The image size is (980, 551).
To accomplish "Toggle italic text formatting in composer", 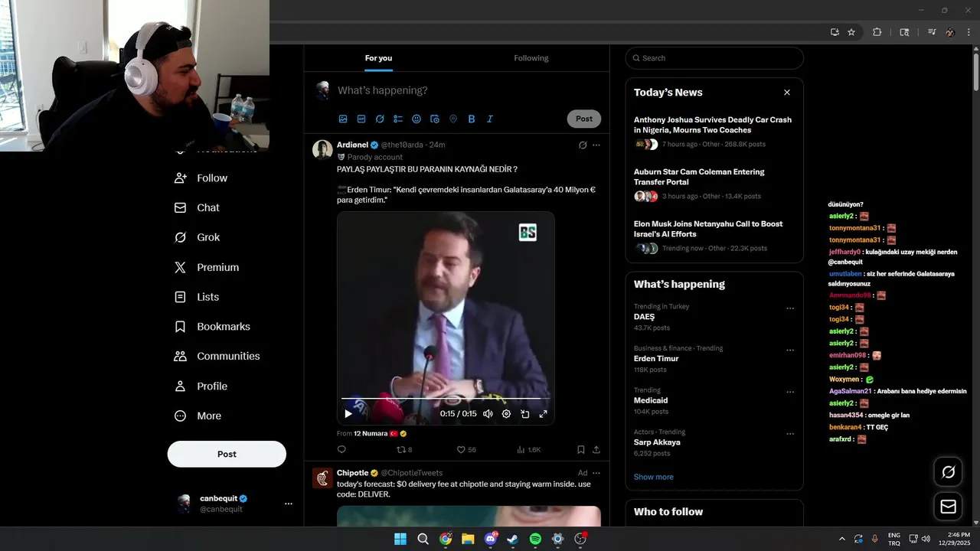I will (x=490, y=119).
